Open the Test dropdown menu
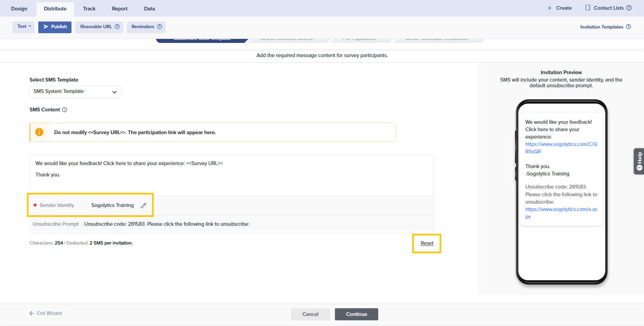This screenshot has height=326, width=644. [23, 27]
